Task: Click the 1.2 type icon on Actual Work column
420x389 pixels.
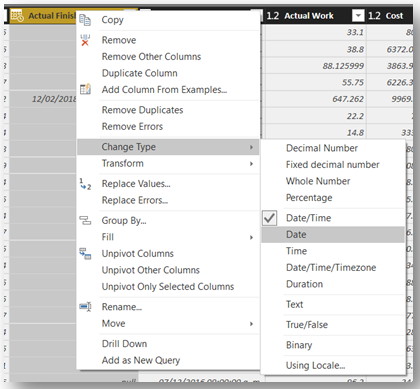Action: coord(273,16)
